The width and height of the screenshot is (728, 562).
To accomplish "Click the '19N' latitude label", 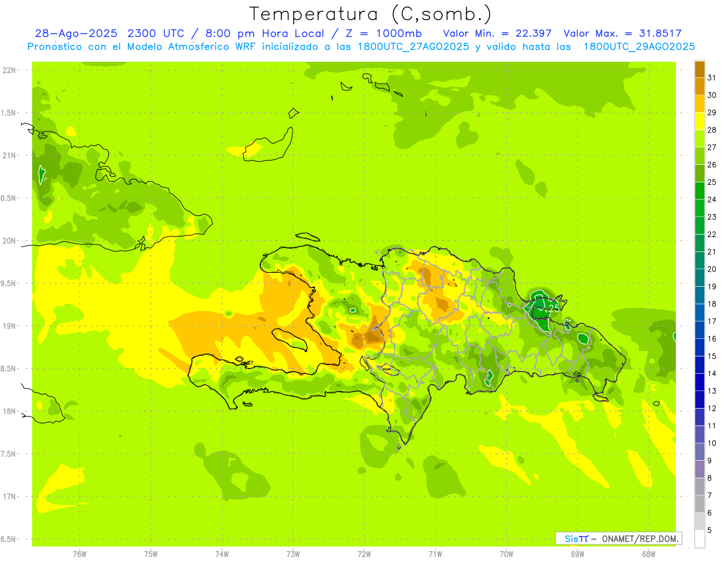I will point(10,326).
